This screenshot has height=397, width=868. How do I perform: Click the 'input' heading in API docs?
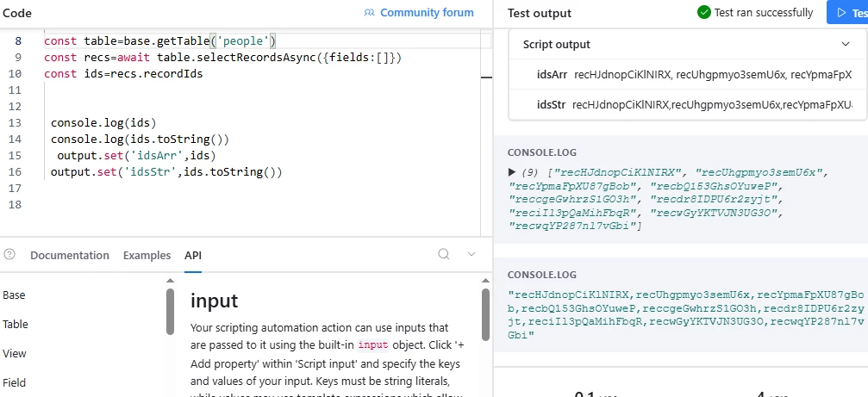[x=215, y=301]
